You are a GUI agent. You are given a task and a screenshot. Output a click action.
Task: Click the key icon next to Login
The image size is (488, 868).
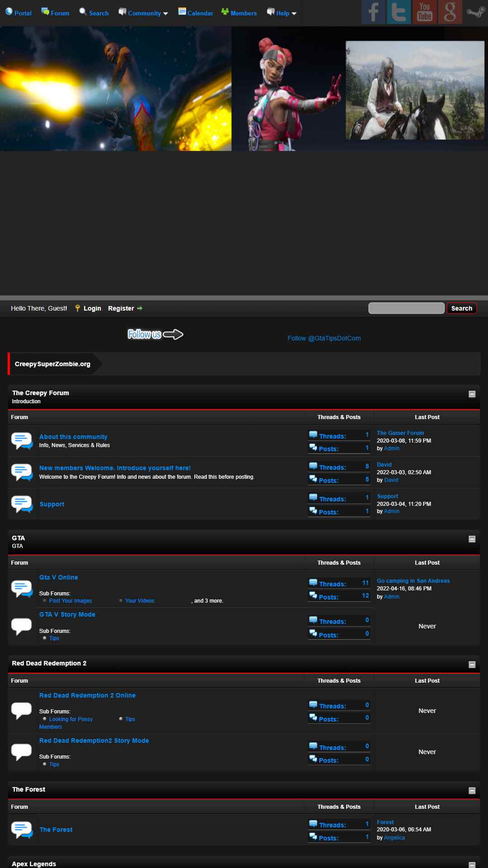77,308
